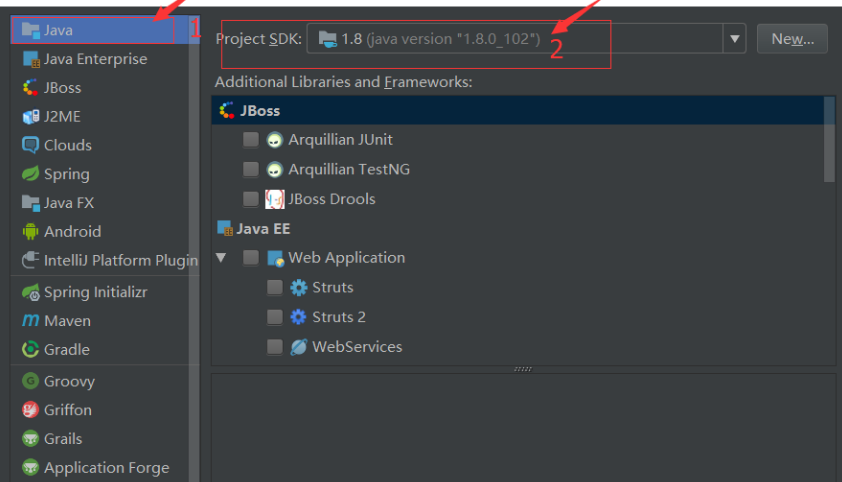The height and width of the screenshot is (482, 842).
Task: Click the Java EE group icon
Action: [225, 228]
